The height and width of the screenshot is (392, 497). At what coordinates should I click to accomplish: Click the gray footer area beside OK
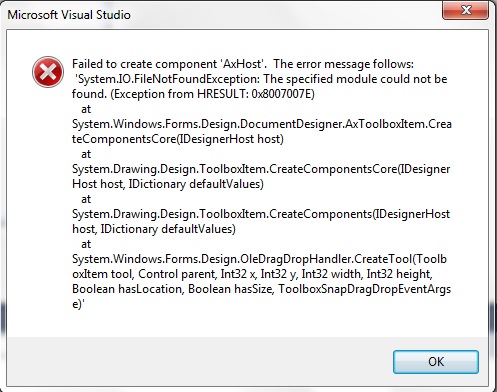tap(200, 362)
